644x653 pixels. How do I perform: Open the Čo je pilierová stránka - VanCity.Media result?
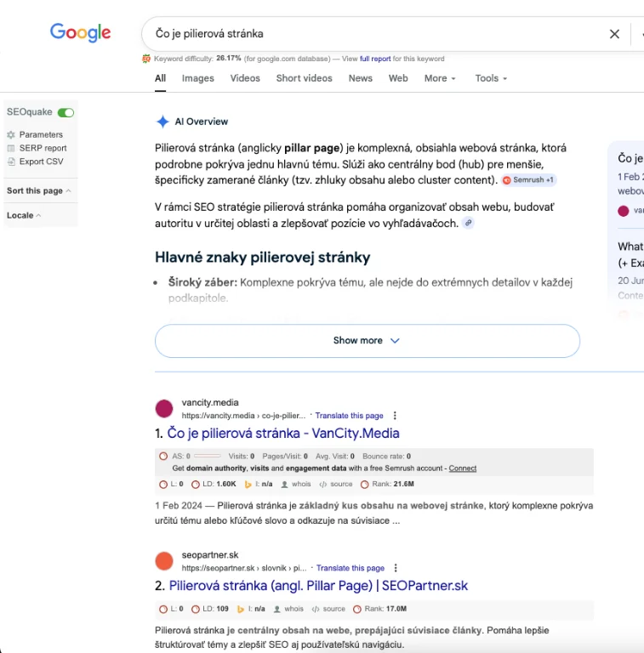pos(283,434)
